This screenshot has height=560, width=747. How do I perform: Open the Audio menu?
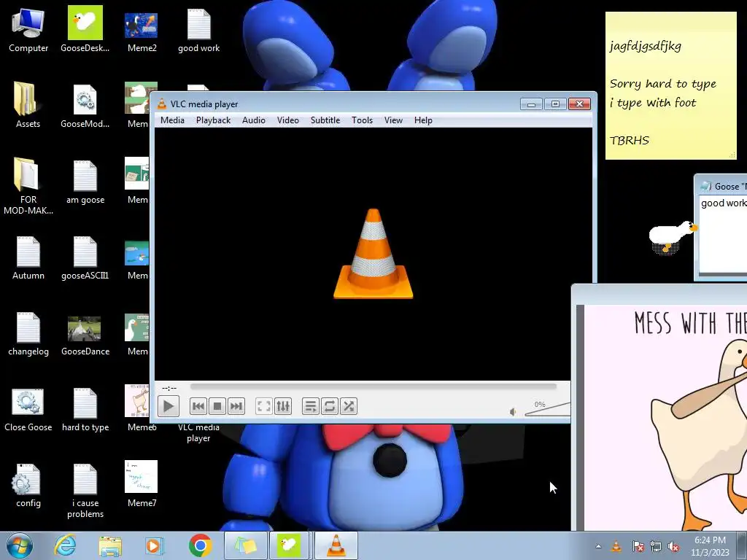tap(253, 120)
